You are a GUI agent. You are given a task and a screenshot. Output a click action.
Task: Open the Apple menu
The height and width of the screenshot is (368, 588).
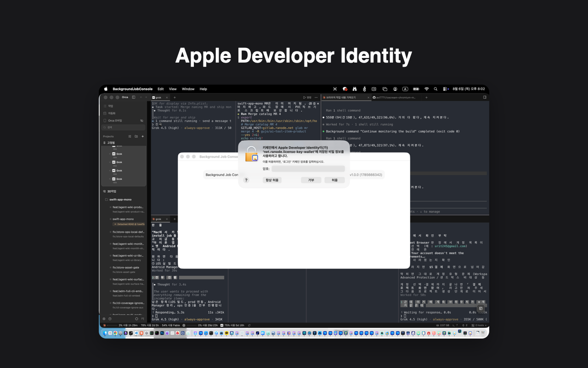point(106,89)
